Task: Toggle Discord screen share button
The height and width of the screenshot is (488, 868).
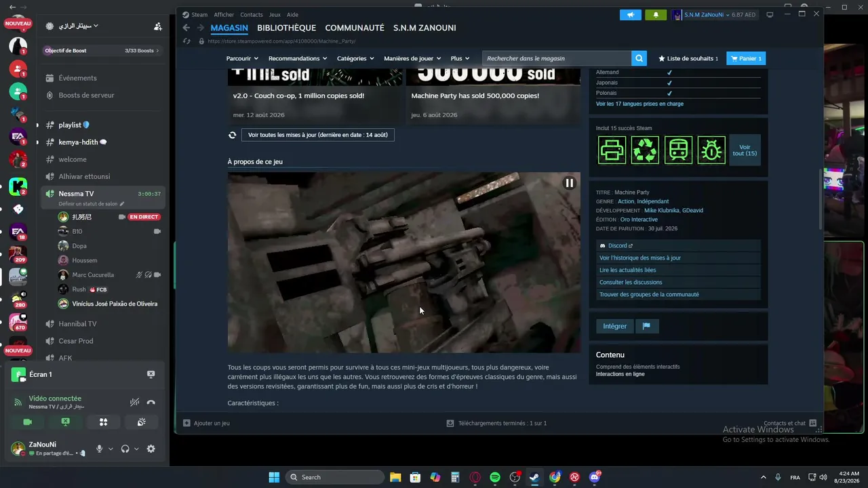Action: [x=65, y=422]
